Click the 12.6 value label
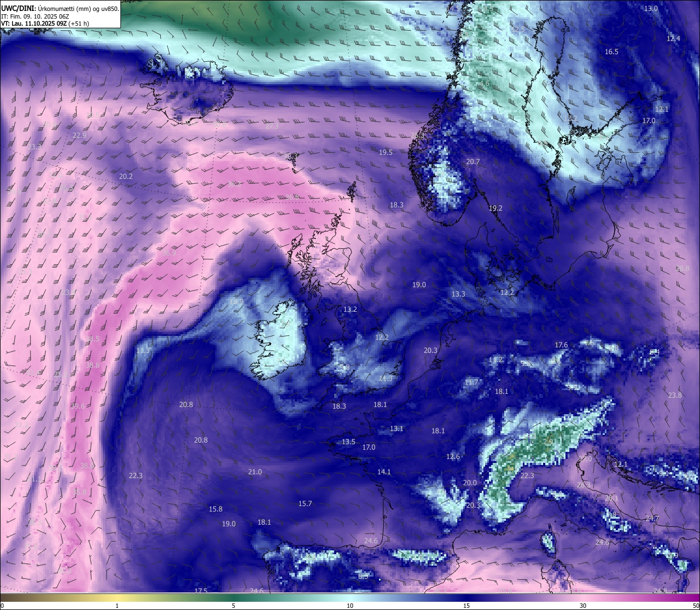This screenshot has width=700, height=610. pyautogui.click(x=453, y=456)
